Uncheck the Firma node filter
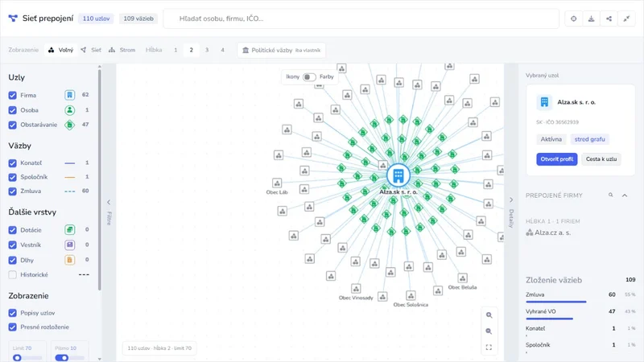The image size is (644, 362). point(12,95)
